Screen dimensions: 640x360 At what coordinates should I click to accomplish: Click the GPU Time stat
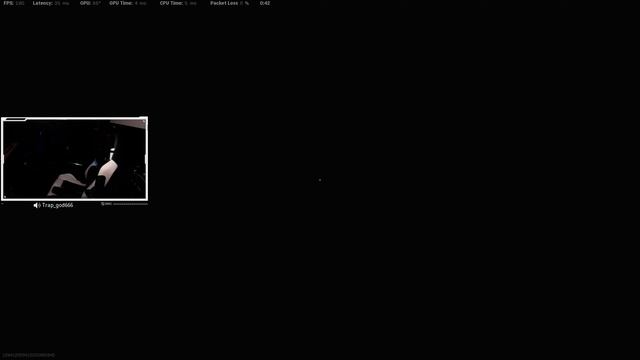pos(128,3)
